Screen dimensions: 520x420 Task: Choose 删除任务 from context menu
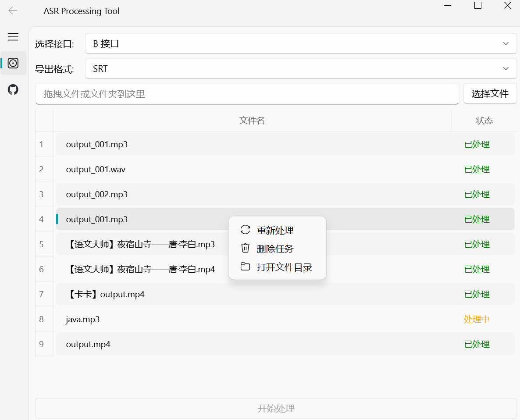point(277,249)
